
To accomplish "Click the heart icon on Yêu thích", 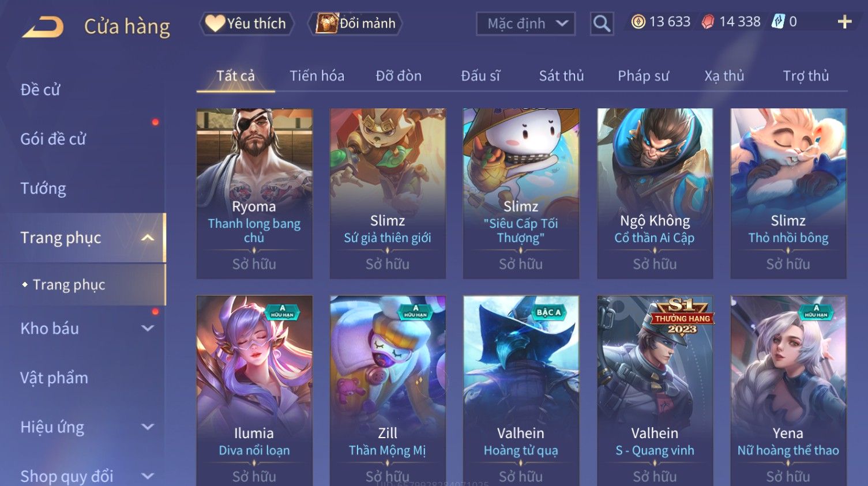I will [x=215, y=23].
